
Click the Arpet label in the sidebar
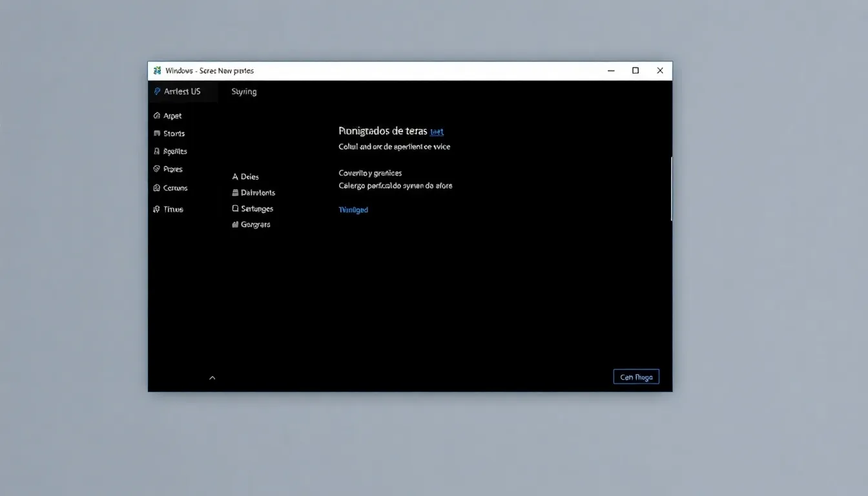click(172, 116)
